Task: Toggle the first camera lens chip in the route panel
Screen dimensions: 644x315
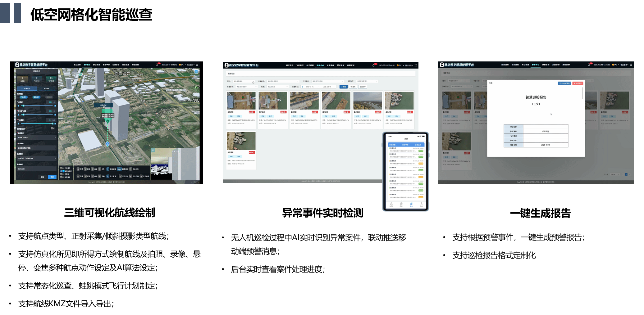Action: tap(24, 97)
